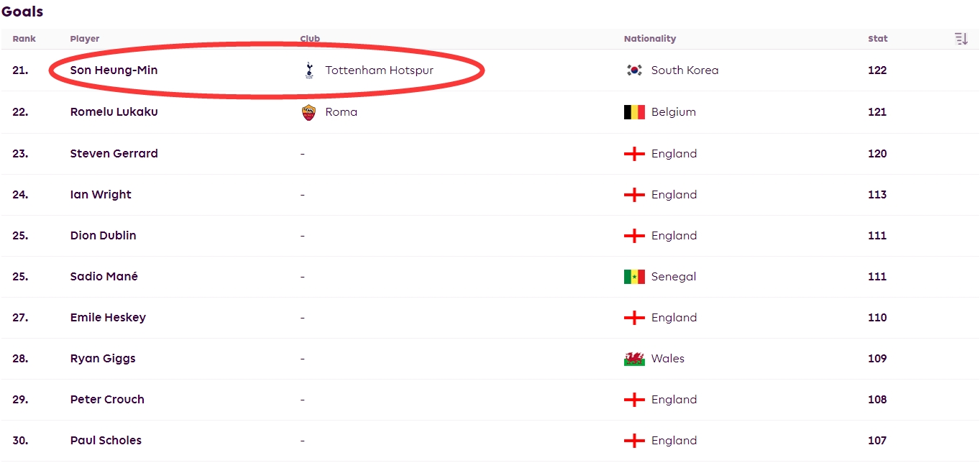
Task: Click the Stat column header
Action: point(877,39)
